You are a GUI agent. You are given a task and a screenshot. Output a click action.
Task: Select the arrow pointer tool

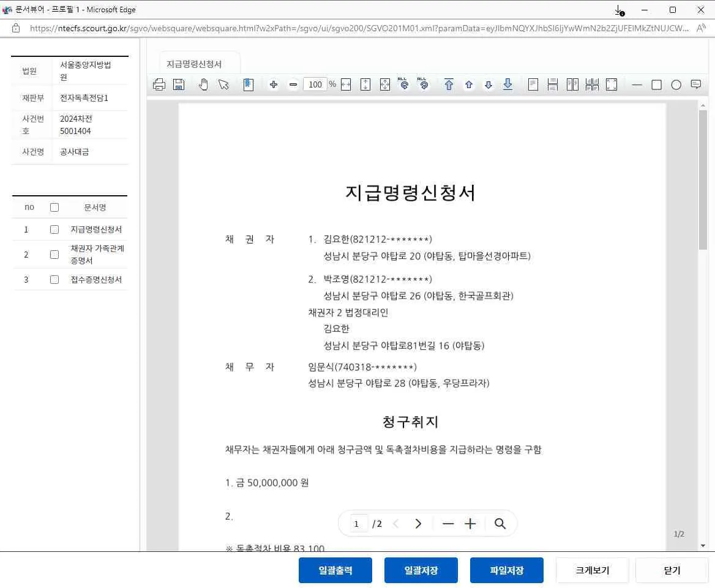point(223,84)
